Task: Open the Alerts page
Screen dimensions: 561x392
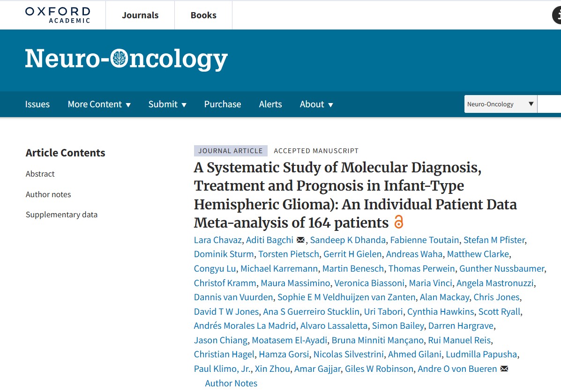Action: tap(270, 104)
